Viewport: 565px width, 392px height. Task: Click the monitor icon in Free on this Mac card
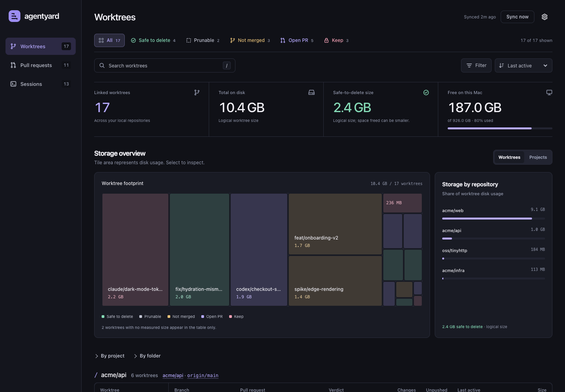click(x=549, y=93)
